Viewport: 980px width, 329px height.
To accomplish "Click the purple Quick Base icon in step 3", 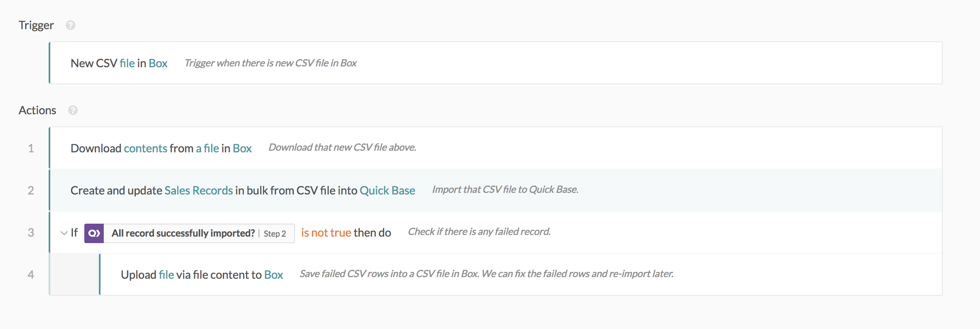I will pyautogui.click(x=94, y=233).
